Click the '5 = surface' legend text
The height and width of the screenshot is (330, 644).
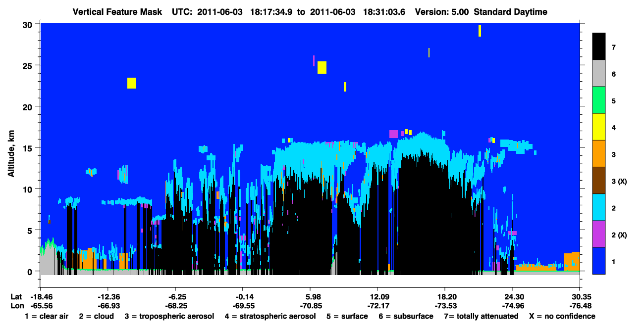(347, 316)
